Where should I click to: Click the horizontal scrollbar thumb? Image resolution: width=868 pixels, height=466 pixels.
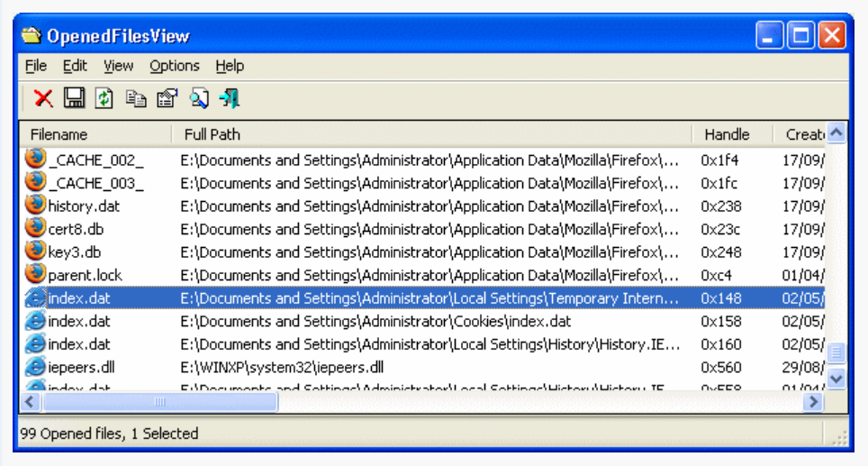click(160, 402)
